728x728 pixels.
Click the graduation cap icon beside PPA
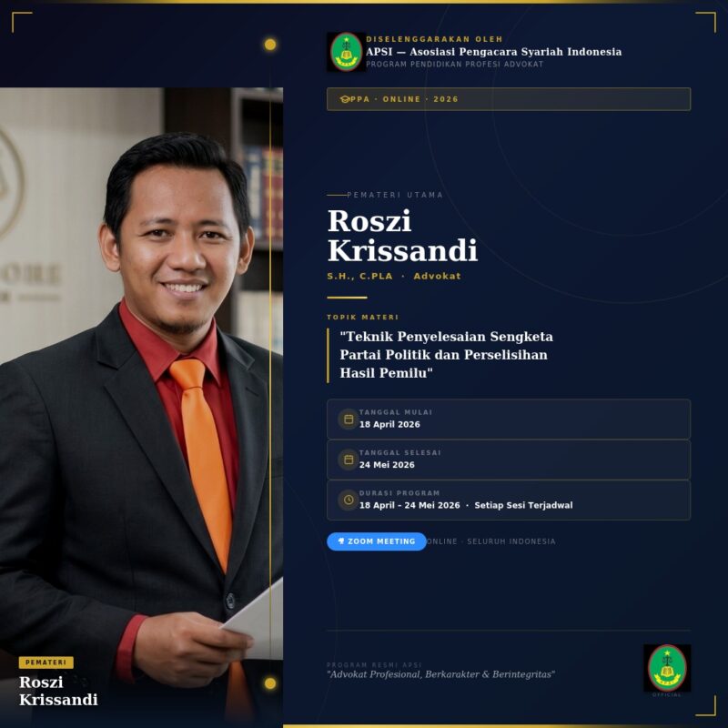(x=345, y=99)
